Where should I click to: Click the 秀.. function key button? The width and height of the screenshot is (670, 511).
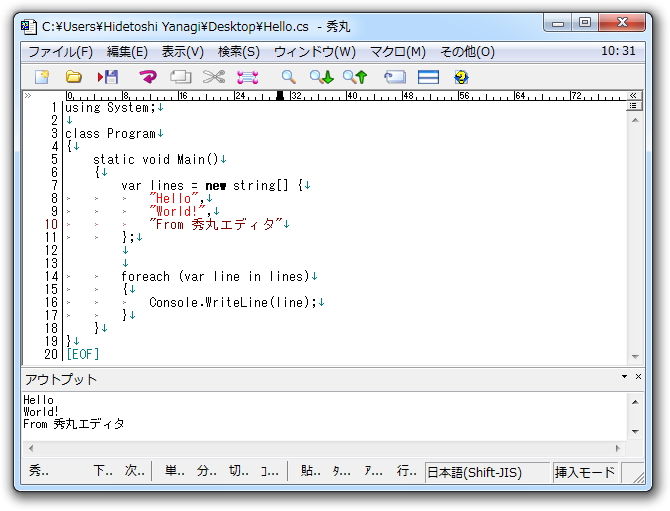pyautogui.click(x=38, y=471)
